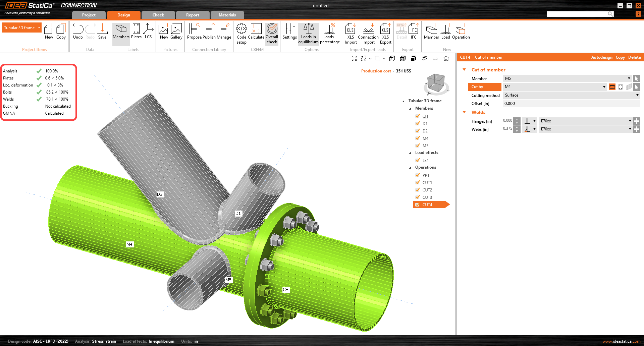Uncheck the D1 member checkbox
Image resolution: width=644 pixels, height=346 pixels.
tap(418, 123)
